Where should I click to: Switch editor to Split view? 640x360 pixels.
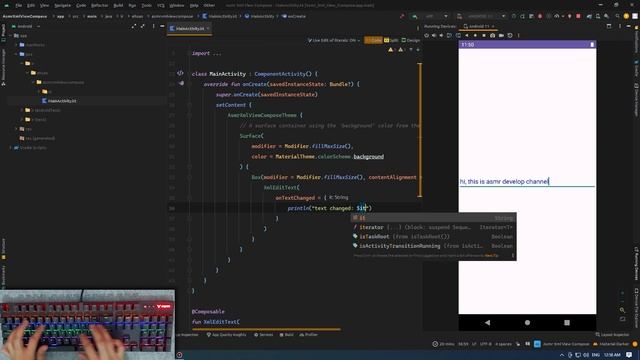pyautogui.click(x=391, y=40)
